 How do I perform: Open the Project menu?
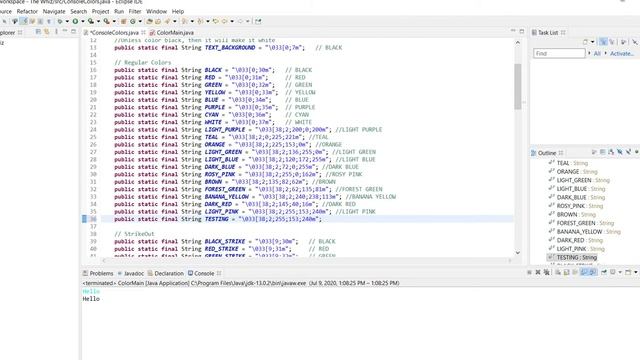click(100, 11)
